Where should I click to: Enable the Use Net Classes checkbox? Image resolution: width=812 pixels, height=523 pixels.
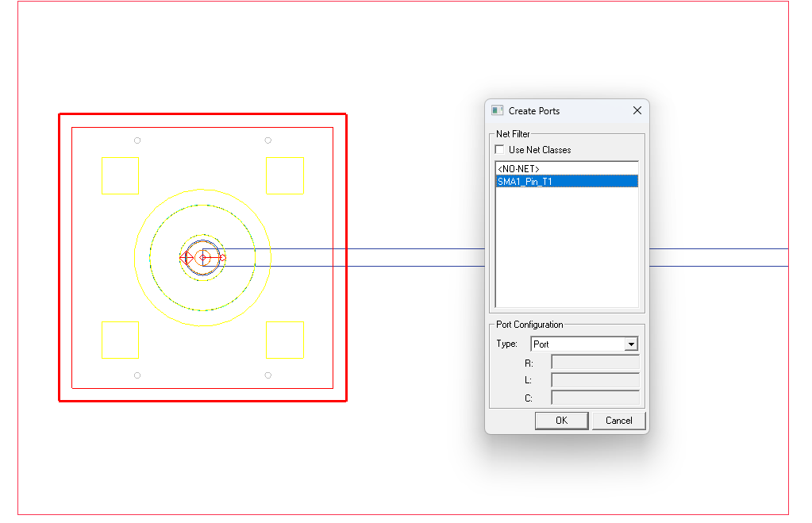click(x=499, y=149)
